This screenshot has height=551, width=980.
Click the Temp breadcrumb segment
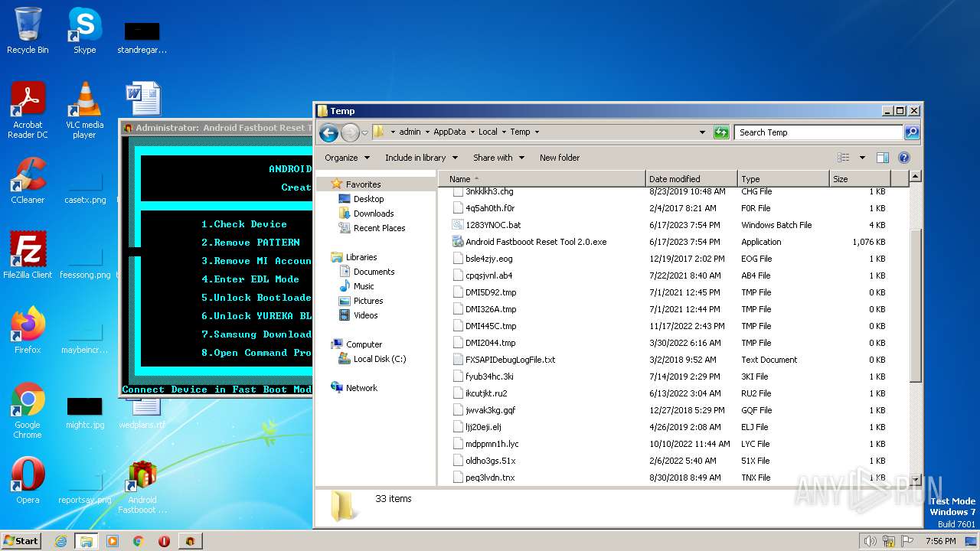(520, 132)
